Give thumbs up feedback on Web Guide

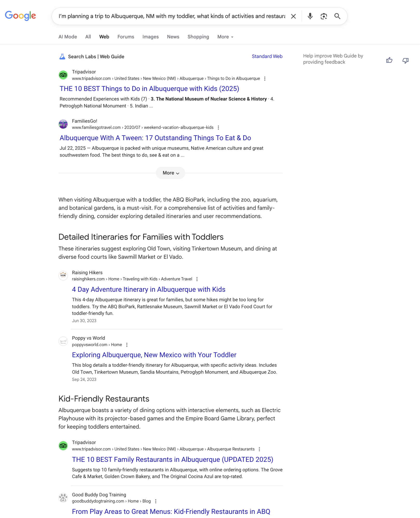[389, 60]
